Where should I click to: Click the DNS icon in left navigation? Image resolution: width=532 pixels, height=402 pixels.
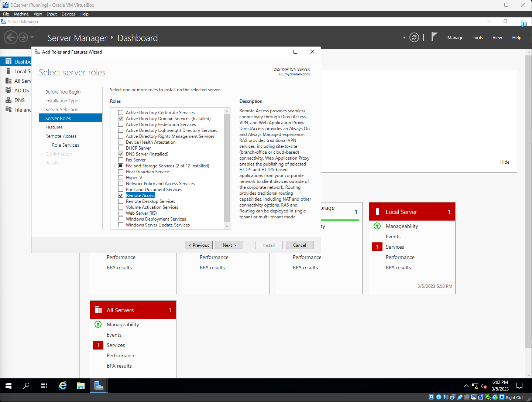coord(8,100)
